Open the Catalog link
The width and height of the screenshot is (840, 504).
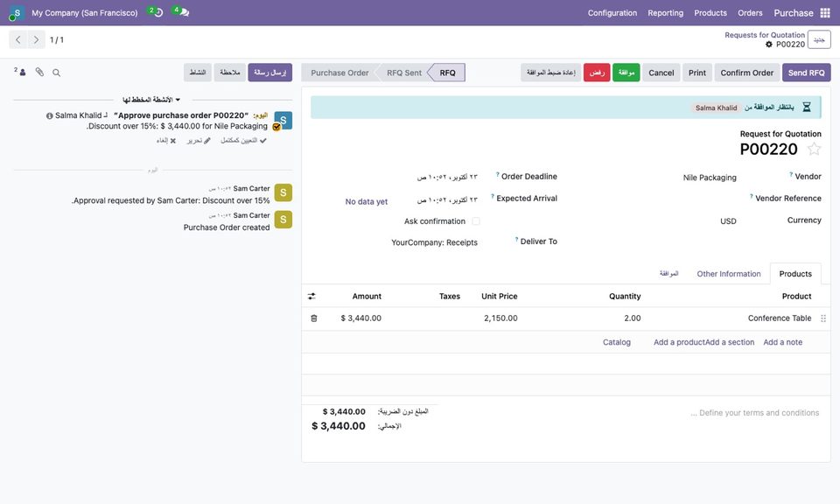coord(617,342)
